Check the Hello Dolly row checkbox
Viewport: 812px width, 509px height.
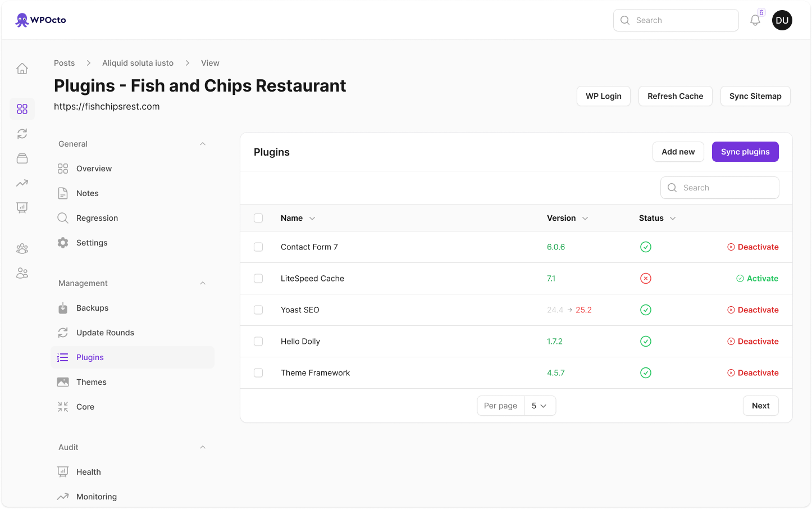coord(258,342)
